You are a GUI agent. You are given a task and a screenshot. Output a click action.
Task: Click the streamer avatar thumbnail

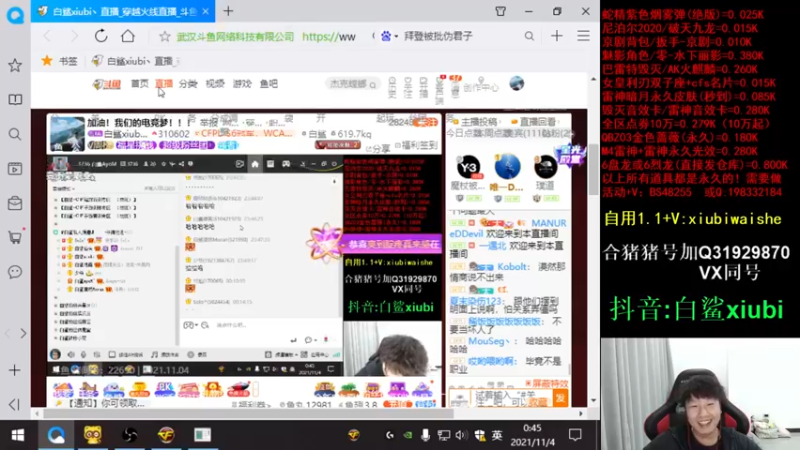[x=67, y=134]
